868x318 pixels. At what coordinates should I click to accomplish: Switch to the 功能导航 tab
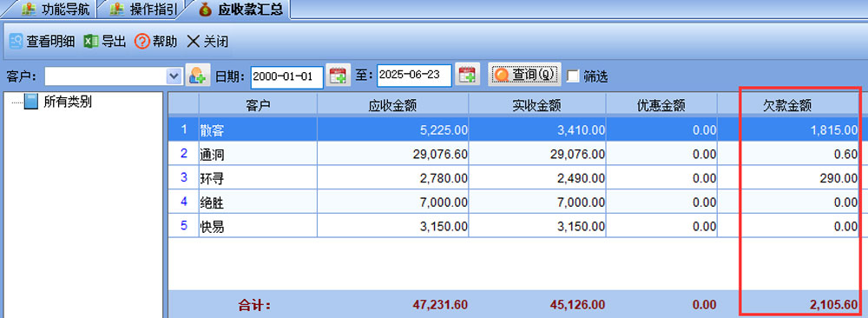(x=55, y=9)
